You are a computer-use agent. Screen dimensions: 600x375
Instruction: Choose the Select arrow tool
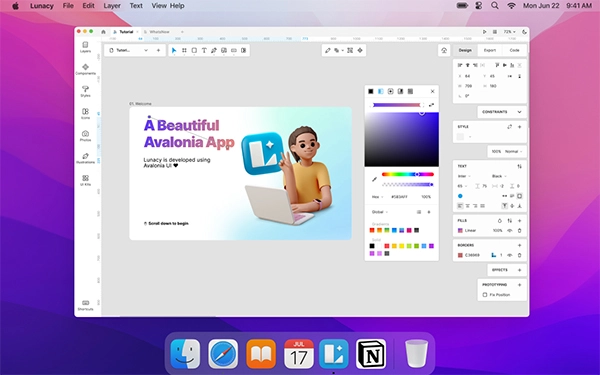pos(174,50)
